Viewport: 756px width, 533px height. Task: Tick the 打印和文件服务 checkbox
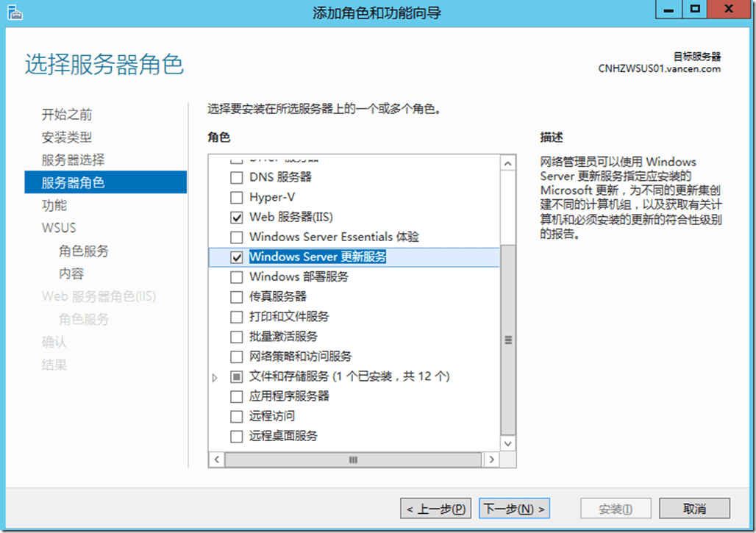pos(236,317)
